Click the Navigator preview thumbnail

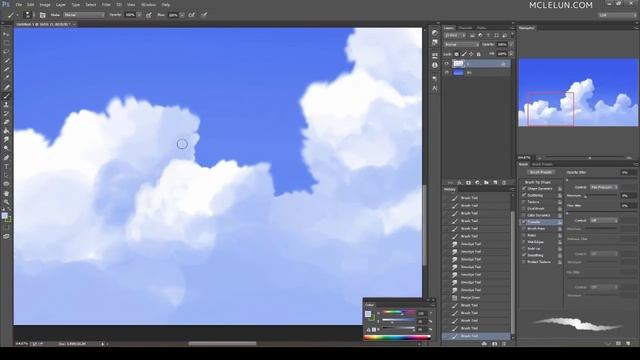578,93
